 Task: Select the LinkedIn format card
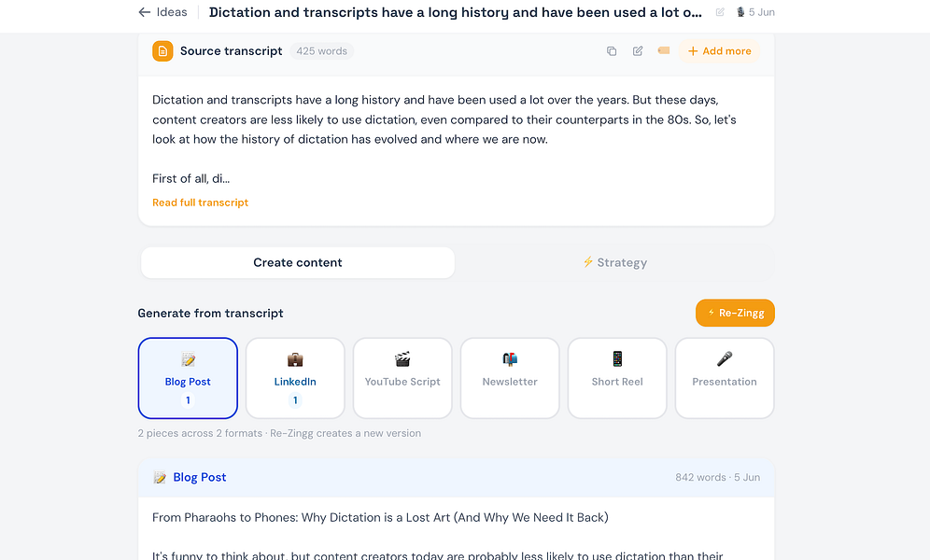[x=295, y=378]
